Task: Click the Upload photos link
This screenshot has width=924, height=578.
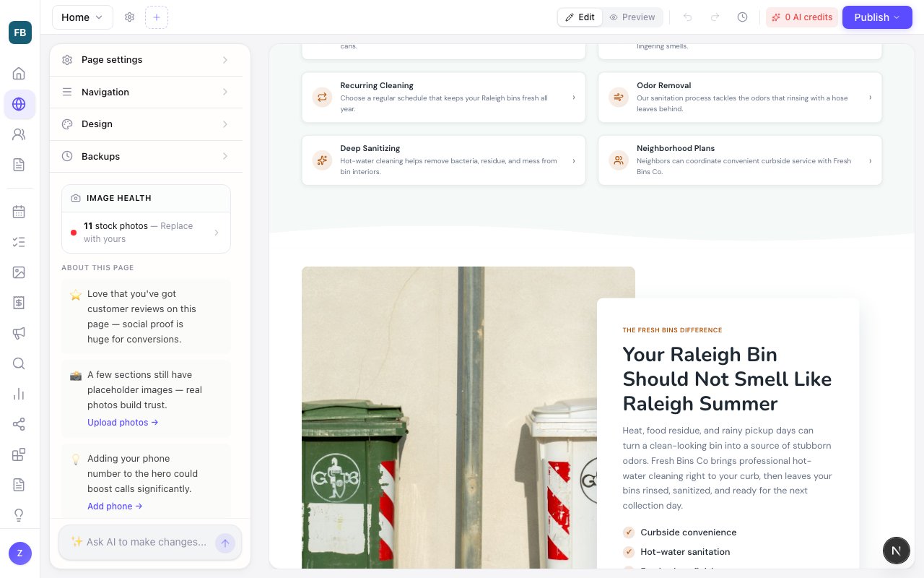Action: [x=123, y=423]
